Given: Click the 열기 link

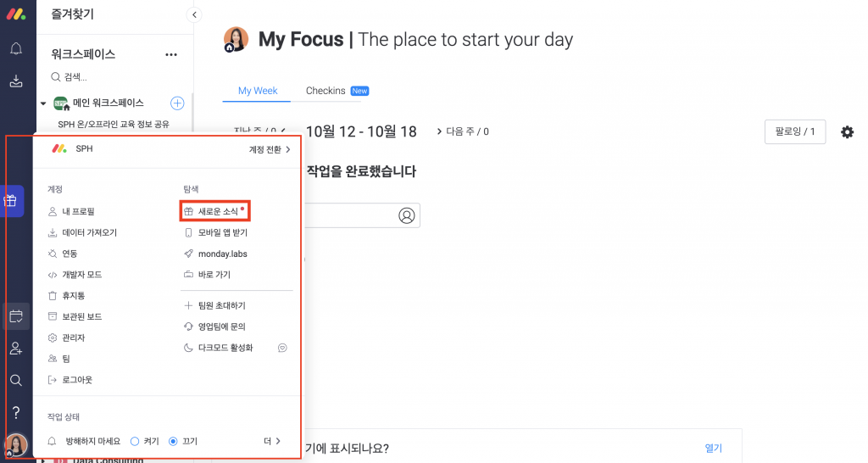Looking at the screenshot, I should point(714,448).
